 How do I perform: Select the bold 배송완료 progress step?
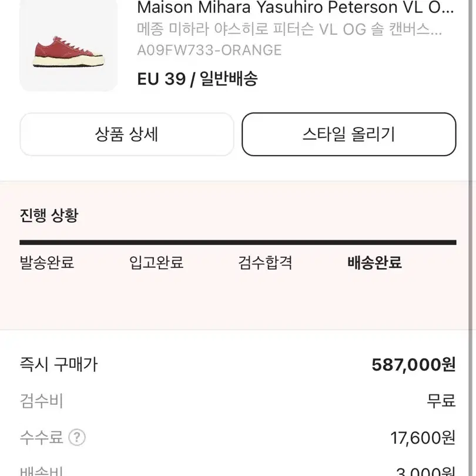click(374, 262)
